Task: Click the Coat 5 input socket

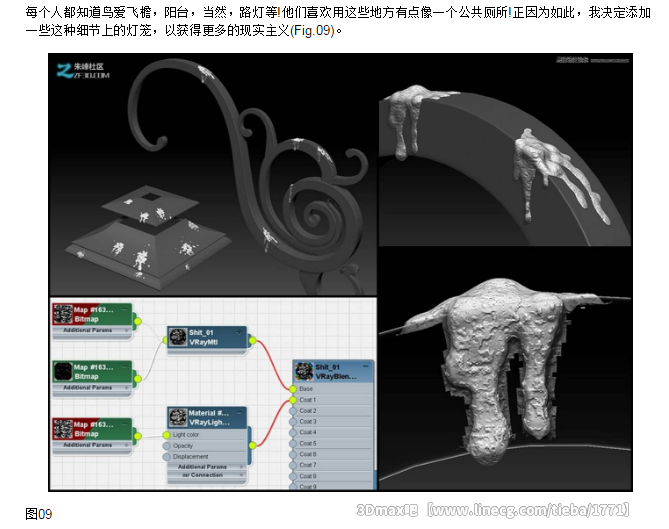Action: pos(293,443)
